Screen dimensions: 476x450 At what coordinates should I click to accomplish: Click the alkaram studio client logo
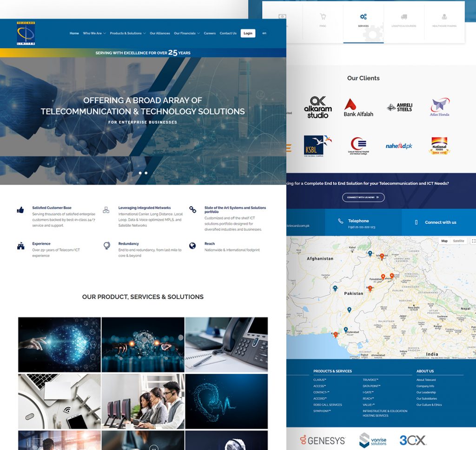(318, 107)
